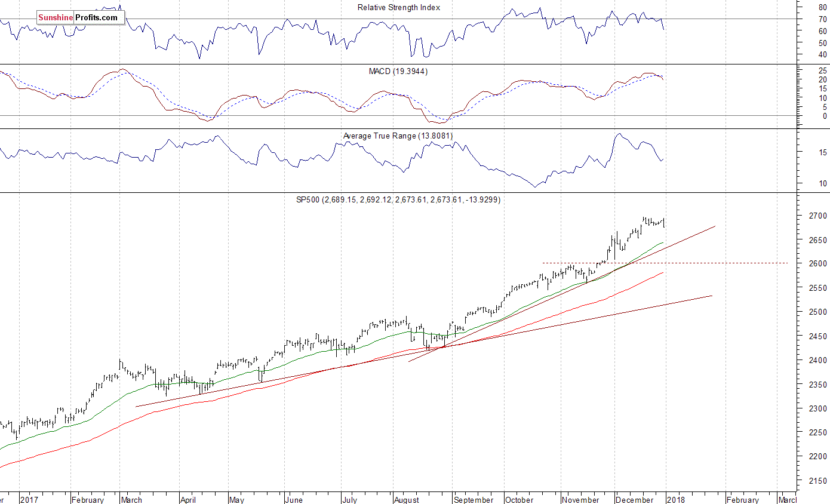Click the March month label on axis
The image size is (830, 504).
pyautogui.click(x=131, y=500)
